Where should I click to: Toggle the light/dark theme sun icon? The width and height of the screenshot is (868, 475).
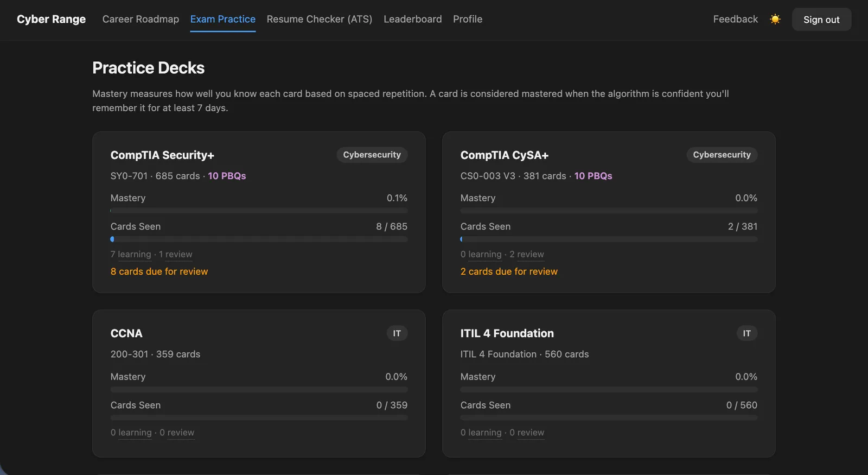[x=775, y=19]
